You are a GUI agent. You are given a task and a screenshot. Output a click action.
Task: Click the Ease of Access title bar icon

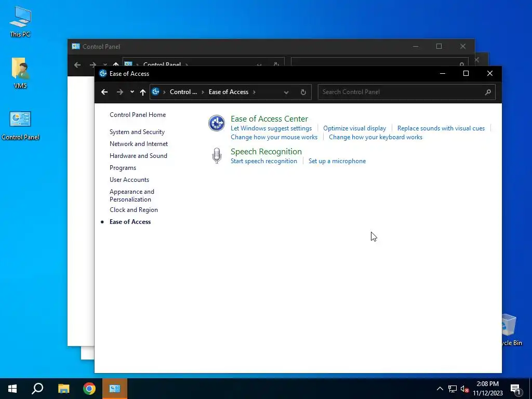click(103, 73)
